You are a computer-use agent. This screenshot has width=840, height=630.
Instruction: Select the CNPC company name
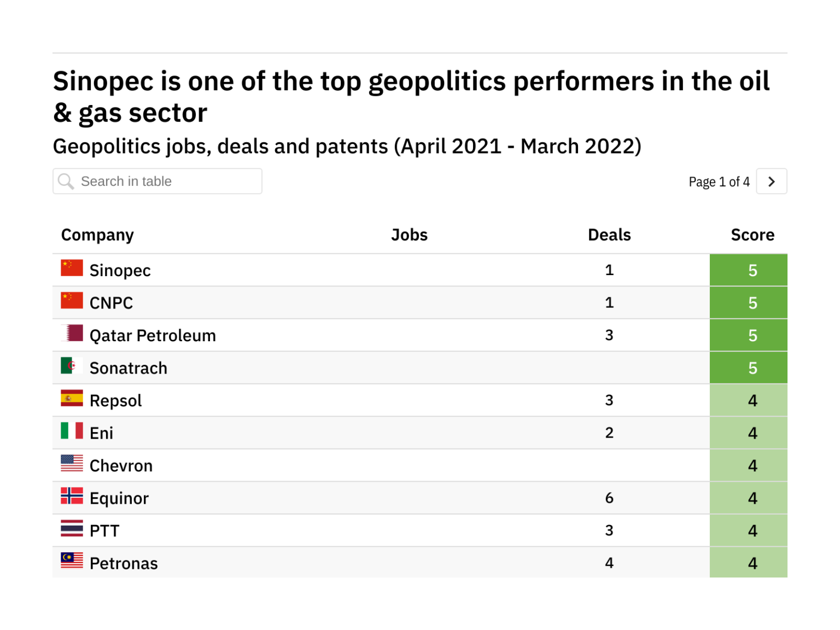coord(111,303)
